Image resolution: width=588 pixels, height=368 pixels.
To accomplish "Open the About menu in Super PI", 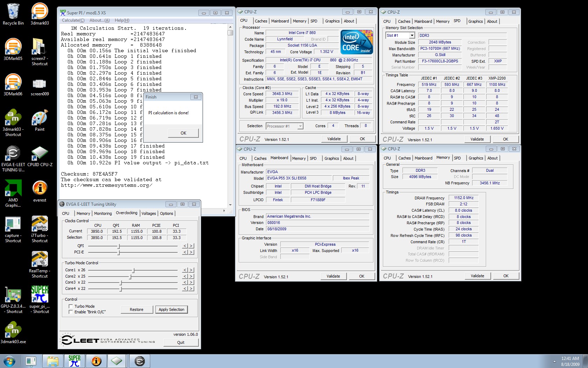I will click(99, 20).
